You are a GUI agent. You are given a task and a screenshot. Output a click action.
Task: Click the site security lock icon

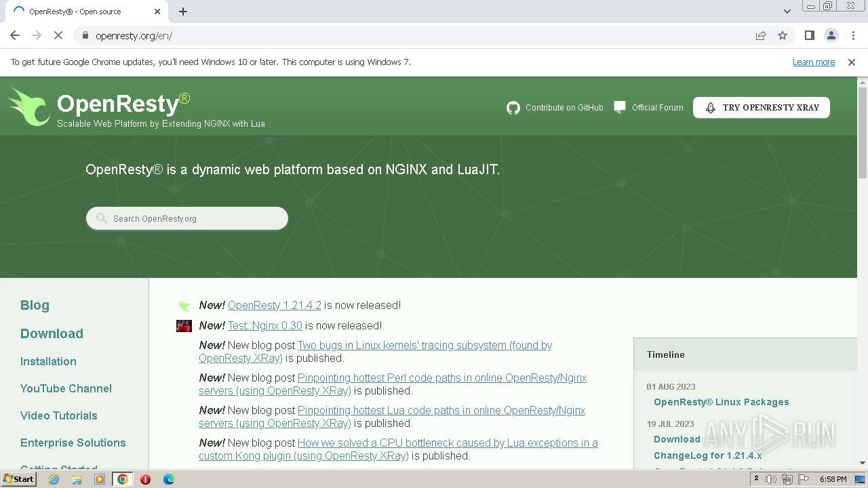tap(85, 35)
